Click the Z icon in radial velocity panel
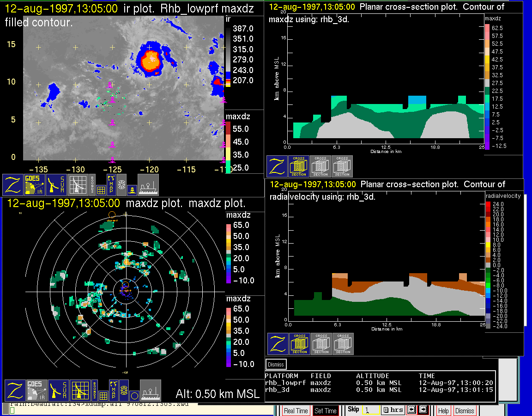 (278, 344)
